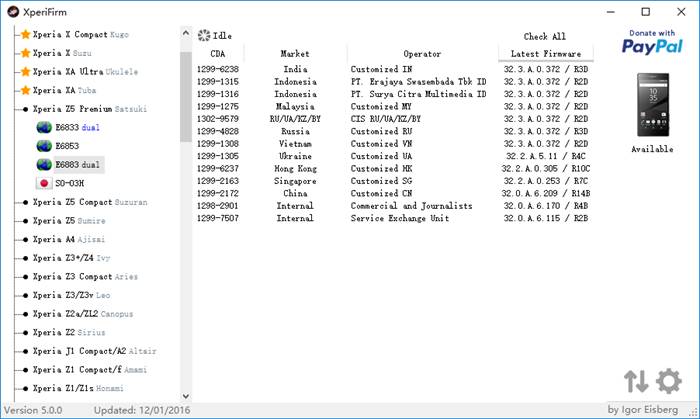Select the China market row
Screen dimensions: 700x419
click(x=394, y=194)
